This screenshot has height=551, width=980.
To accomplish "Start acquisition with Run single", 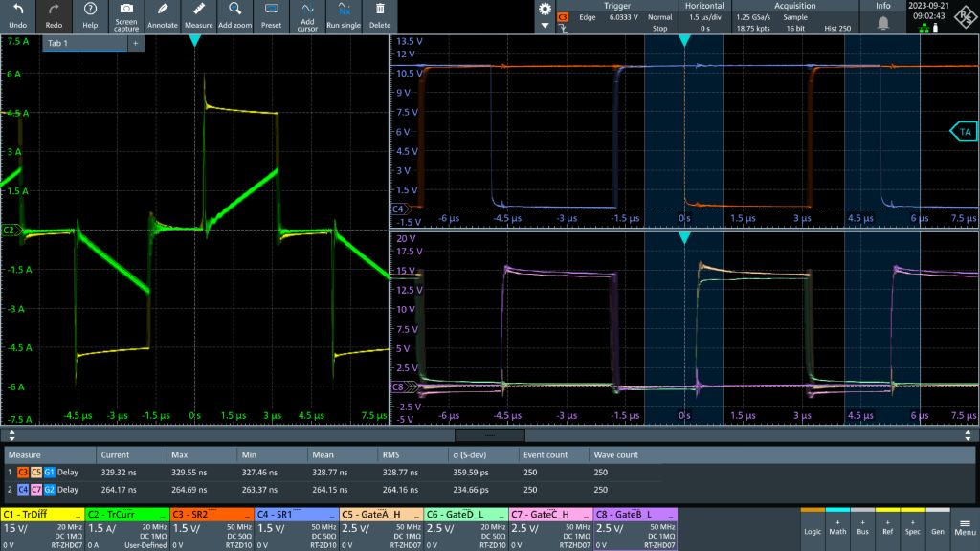I will [x=345, y=14].
